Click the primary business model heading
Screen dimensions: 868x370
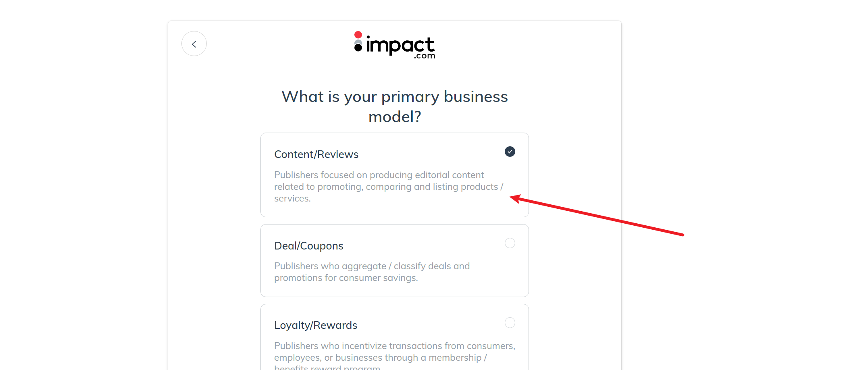[x=394, y=106]
